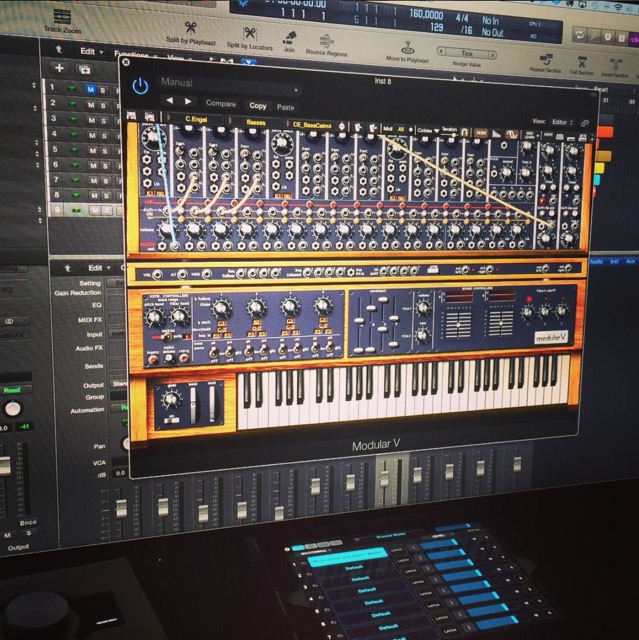Go to next plugin setting arrow
Image resolution: width=639 pixels, height=640 pixels.
coord(188,101)
